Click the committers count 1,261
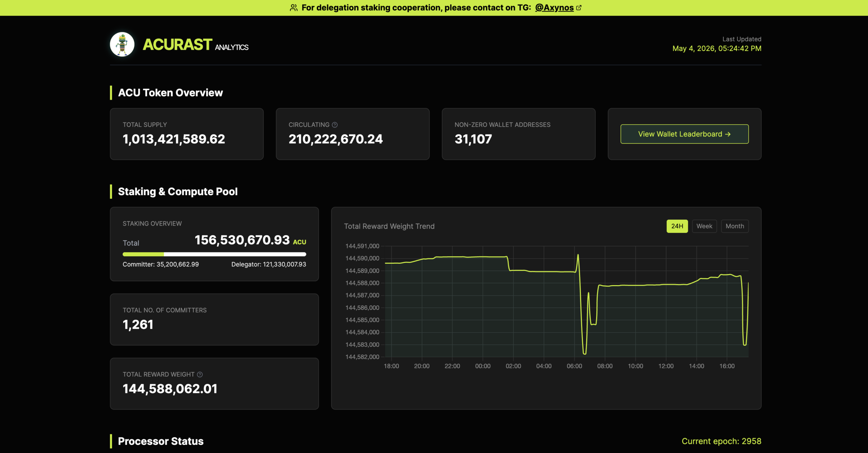The image size is (868, 453). click(x=138, y=325)
